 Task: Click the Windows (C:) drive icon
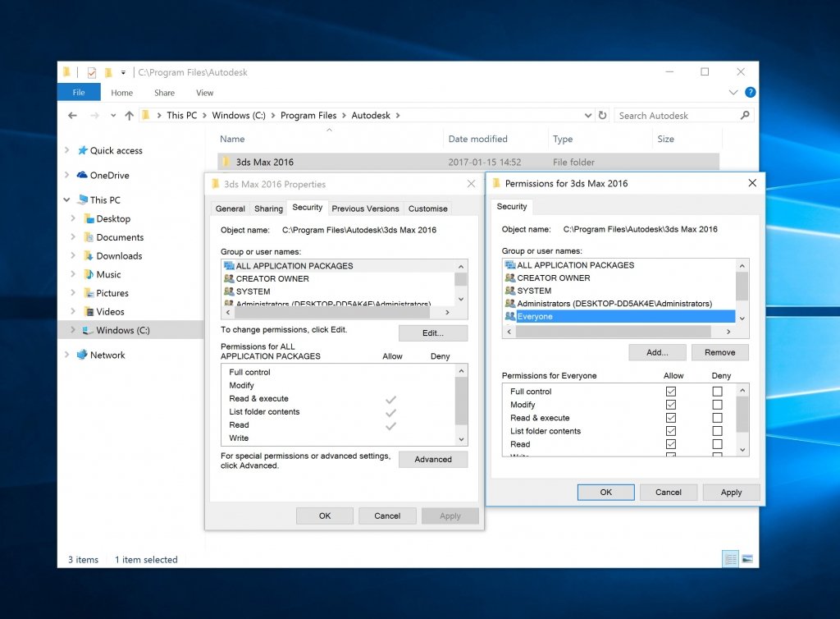[x=89, y=330]
